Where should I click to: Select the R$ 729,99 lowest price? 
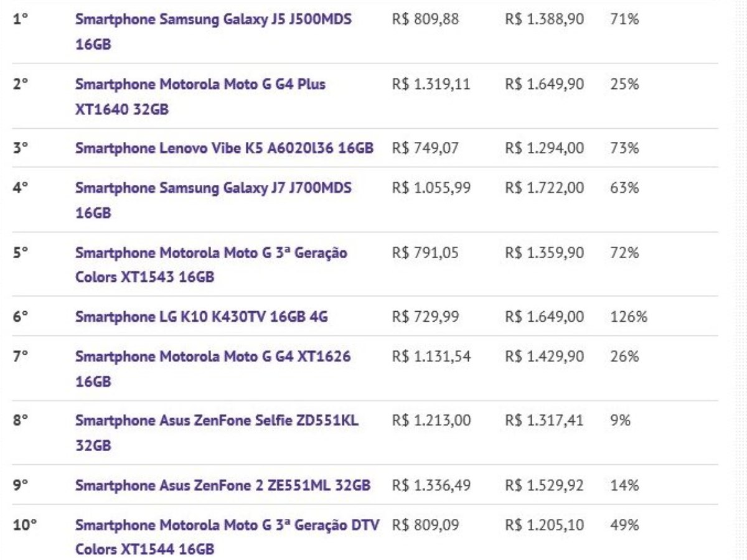click(x=425, y=317)
